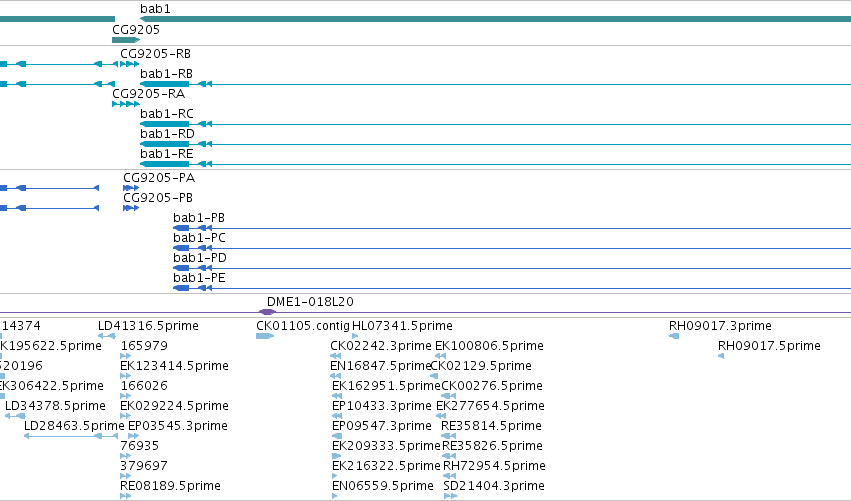Viewport: 851px width, 501px height.
Task: Click the DME1-018L20 purple marker
Action: (267, 312)
